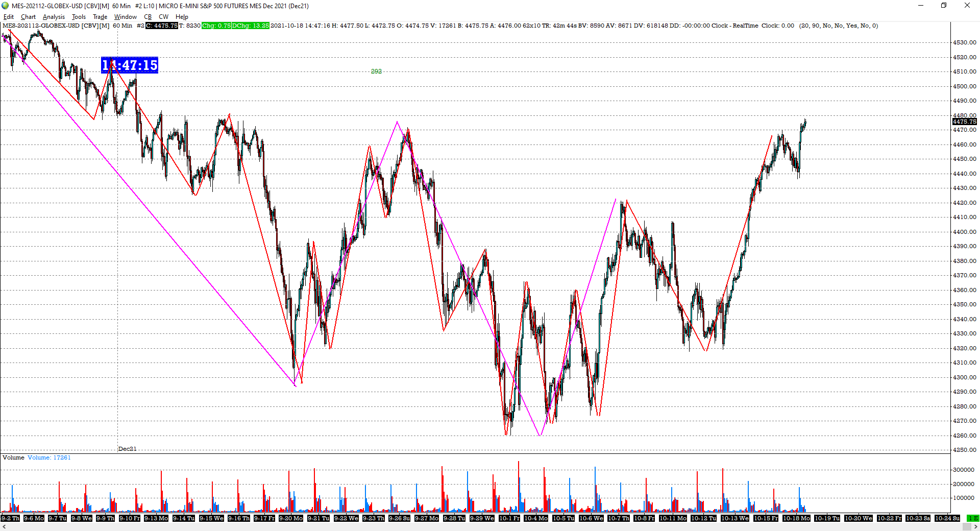Click the Clock - RealTime header text
The width and height of the screenshot is (980, 531).
pos(734,26)
